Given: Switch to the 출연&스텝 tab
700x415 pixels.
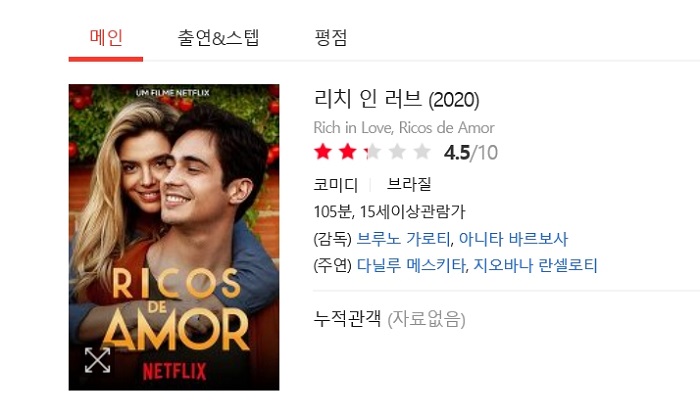Looking at the screenshot, I should 218,37.
